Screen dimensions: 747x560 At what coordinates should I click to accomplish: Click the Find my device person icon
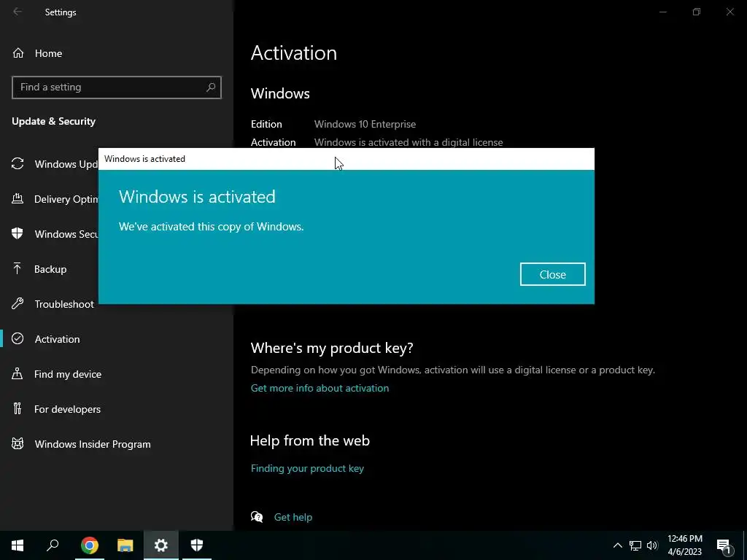pos(18,374)
